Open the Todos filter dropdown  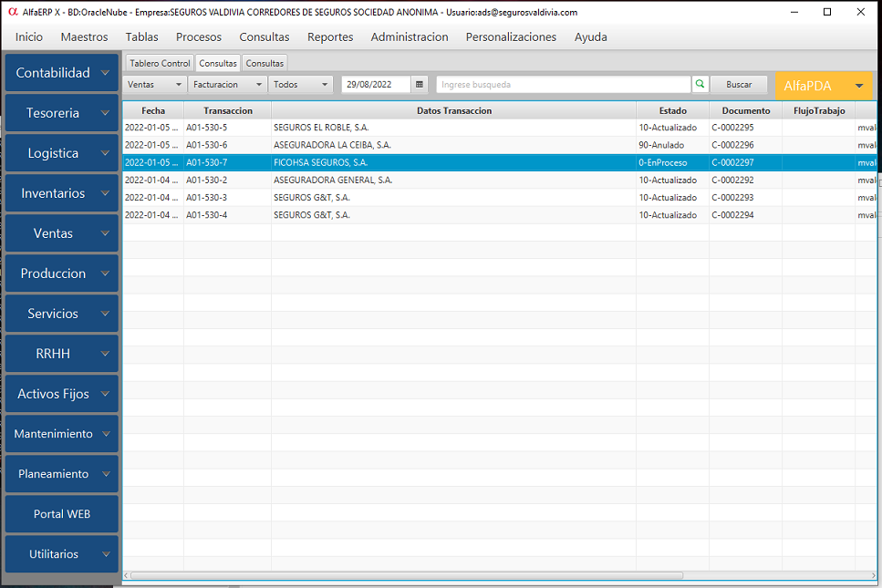pos(302,85)
